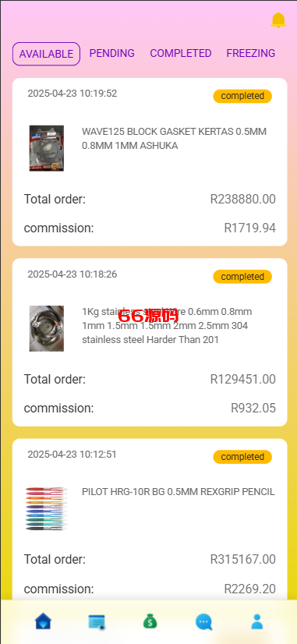
Task: Open WAVE125 BLOCK GASKET product title
Action: (x=174, y=139)
